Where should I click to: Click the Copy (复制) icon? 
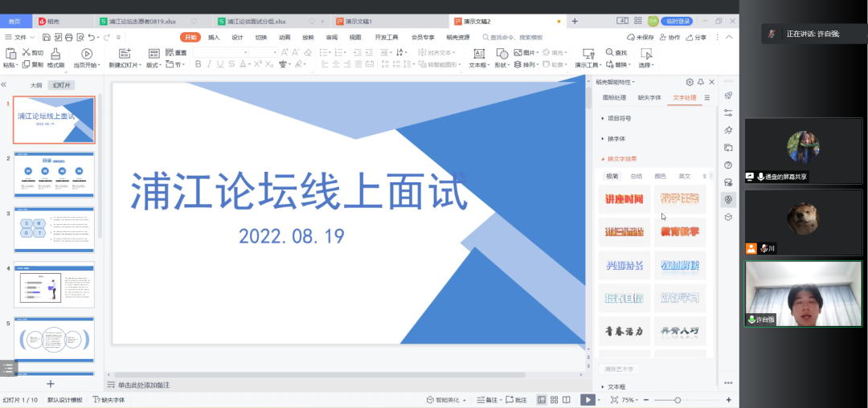click(26, 65)
